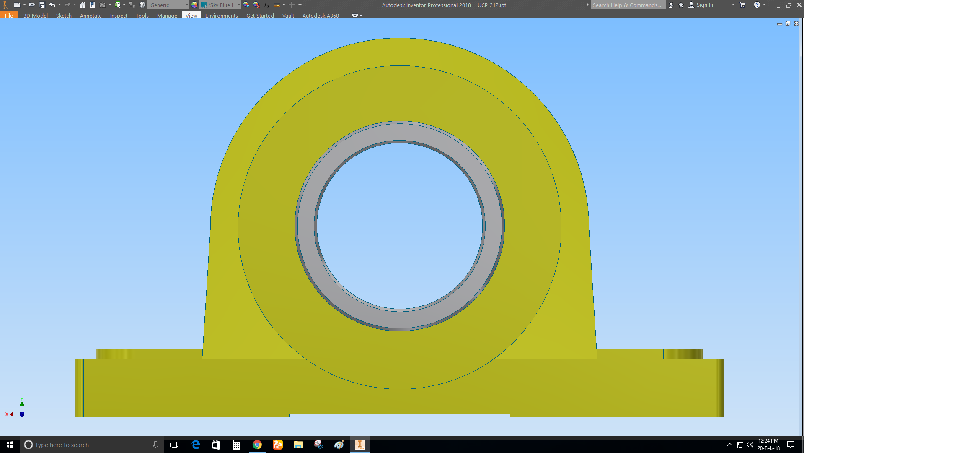
Task: Click the Autodesk App Store cart icon
Action: pyautogui.click(x=742, y=5)
